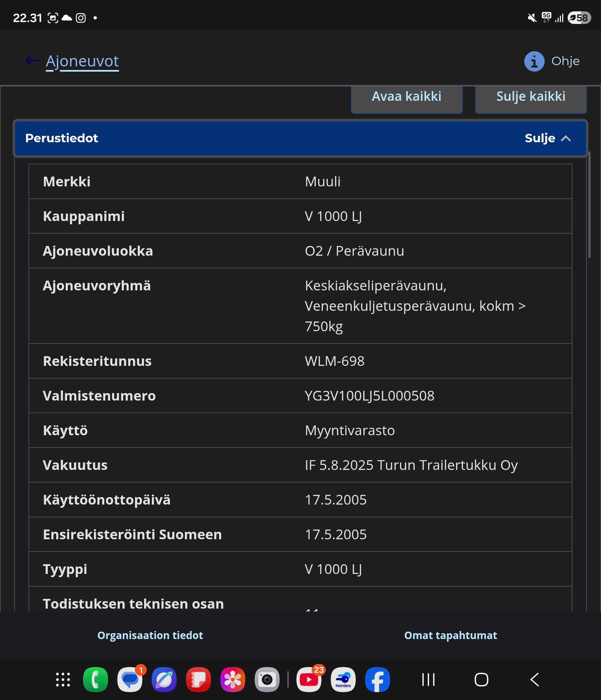The image size is (601, 700).
Task: Tap the back arrow next to Ajoneuvot
Action: [x=32, y=61]
